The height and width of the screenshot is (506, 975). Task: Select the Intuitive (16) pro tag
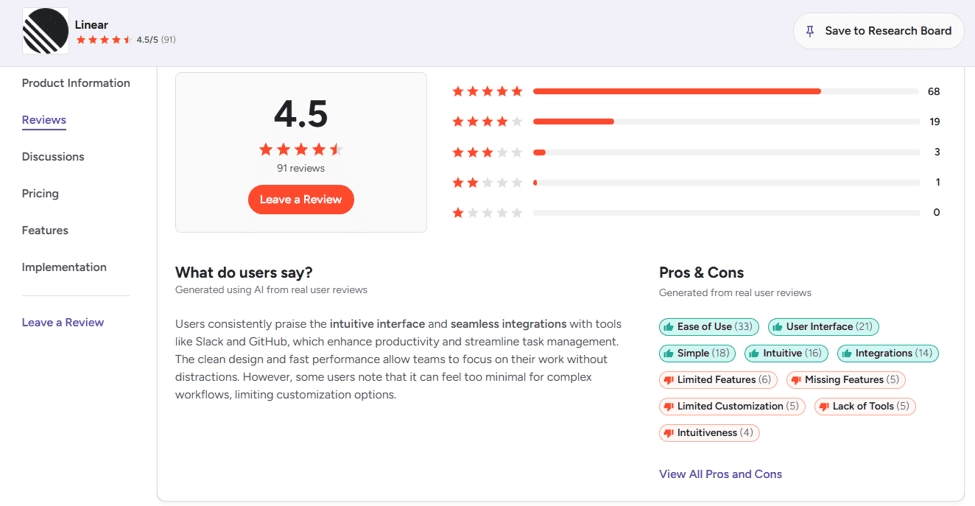click(x=786, y=354)
